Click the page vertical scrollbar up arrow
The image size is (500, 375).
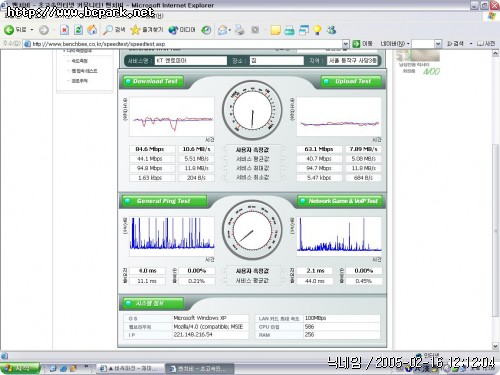click(495, 53)
